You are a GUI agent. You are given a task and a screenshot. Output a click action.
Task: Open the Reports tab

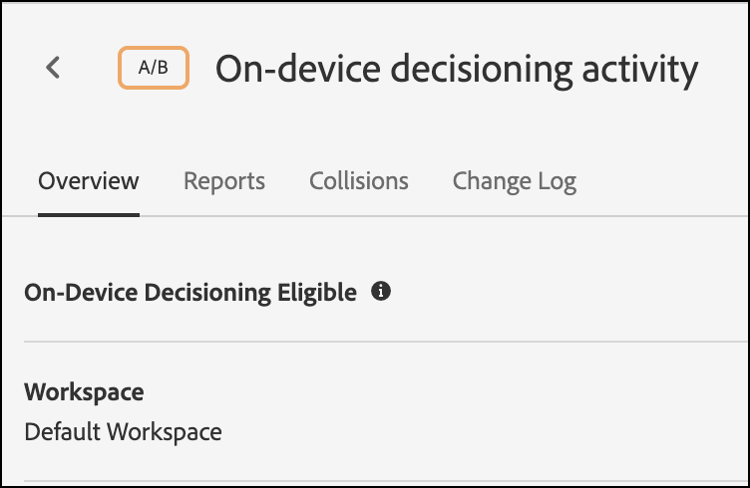coord(224,181)
